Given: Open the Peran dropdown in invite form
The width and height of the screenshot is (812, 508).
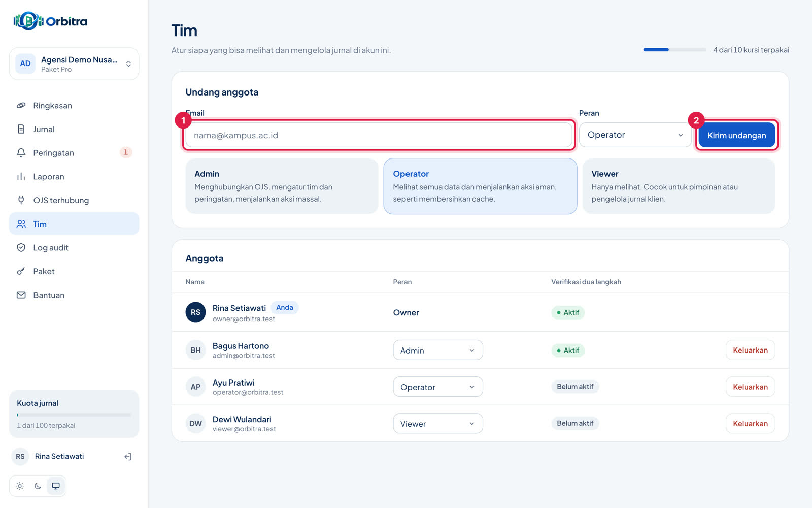Looking at the screenshot, I should click(635, 135).
